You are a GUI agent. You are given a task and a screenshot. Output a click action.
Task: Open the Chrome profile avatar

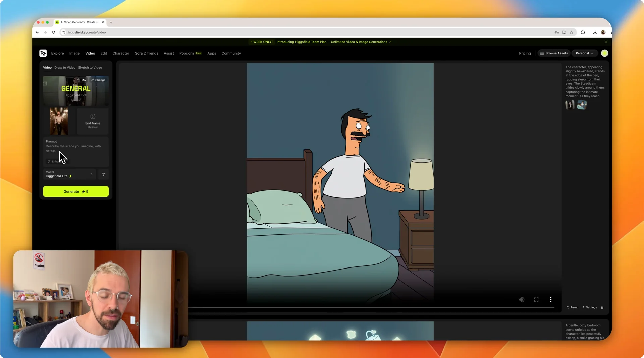point(603,32)
